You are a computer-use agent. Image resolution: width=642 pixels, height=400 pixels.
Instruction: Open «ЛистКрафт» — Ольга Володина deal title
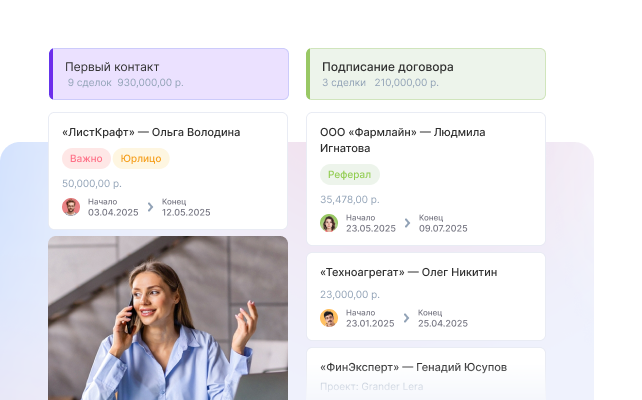pos(151,132)
